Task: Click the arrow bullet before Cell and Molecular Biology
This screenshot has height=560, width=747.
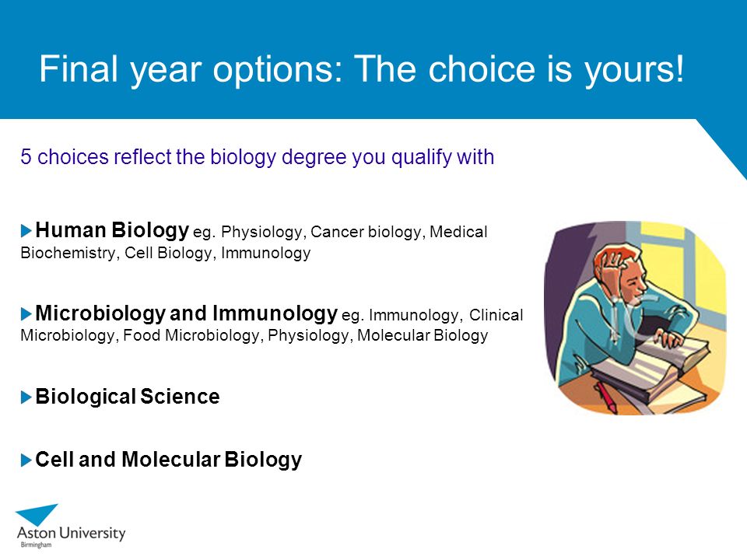Action: [x=26, y=460]
